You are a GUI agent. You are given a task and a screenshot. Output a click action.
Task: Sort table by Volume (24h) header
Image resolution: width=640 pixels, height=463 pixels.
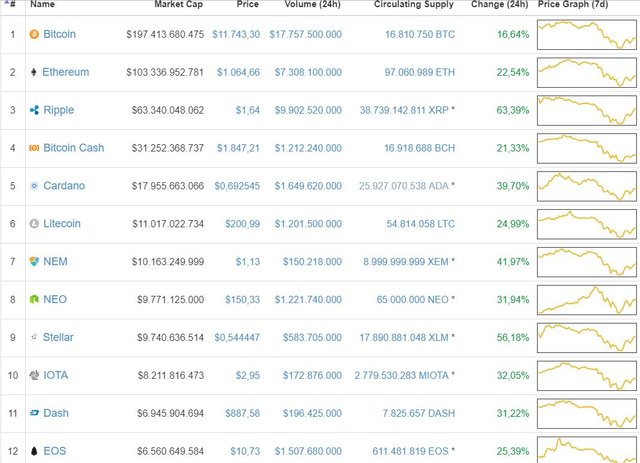pos(312,4)
